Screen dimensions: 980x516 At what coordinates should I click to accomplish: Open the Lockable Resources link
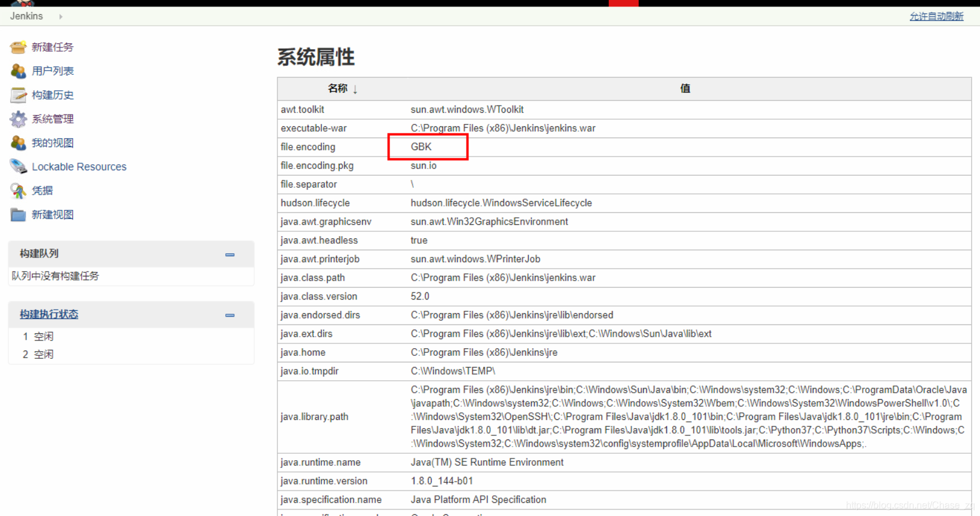[79, 167]
